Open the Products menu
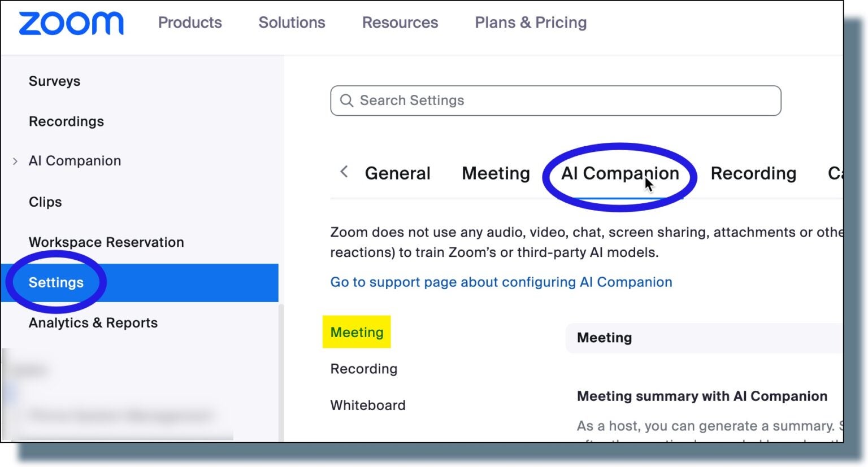This screenshot has height=467, width=868. 190,23
